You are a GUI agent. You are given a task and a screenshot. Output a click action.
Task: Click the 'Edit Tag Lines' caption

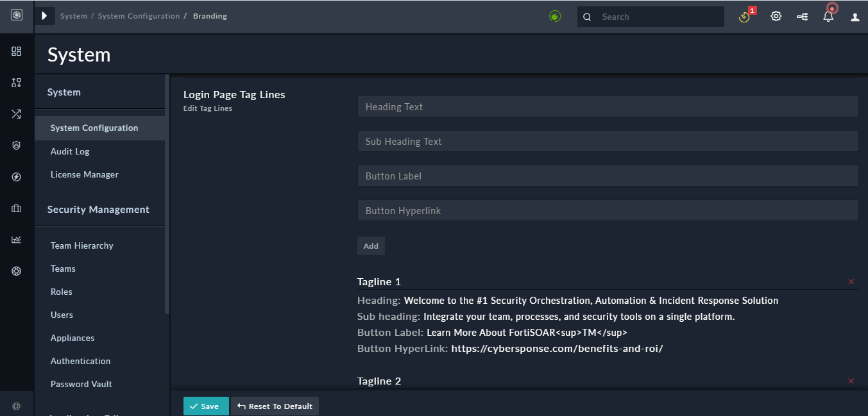tap(208, 108)
